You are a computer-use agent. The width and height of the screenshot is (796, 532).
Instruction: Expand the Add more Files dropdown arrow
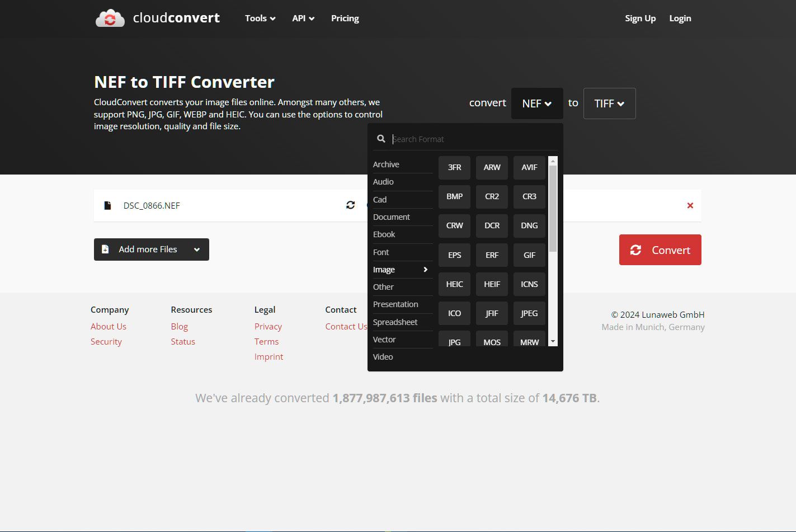pyautogui.click(x=197, y=249)
